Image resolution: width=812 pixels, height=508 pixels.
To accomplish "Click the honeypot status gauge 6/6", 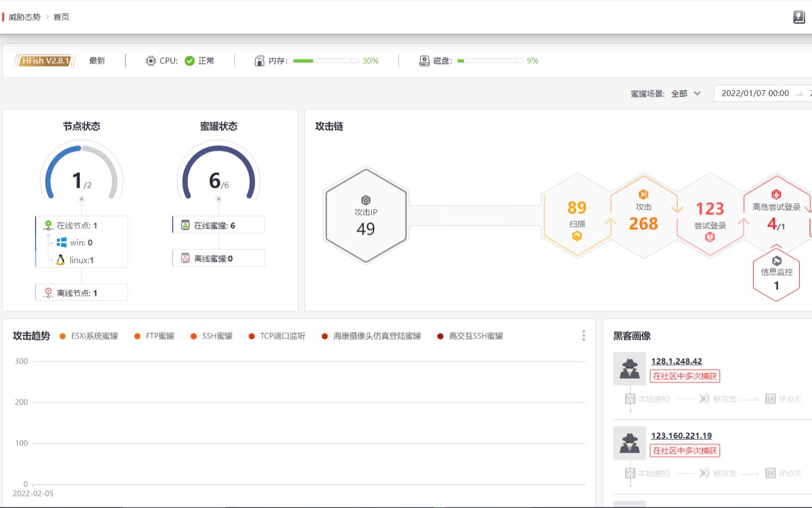I will 218,171.
